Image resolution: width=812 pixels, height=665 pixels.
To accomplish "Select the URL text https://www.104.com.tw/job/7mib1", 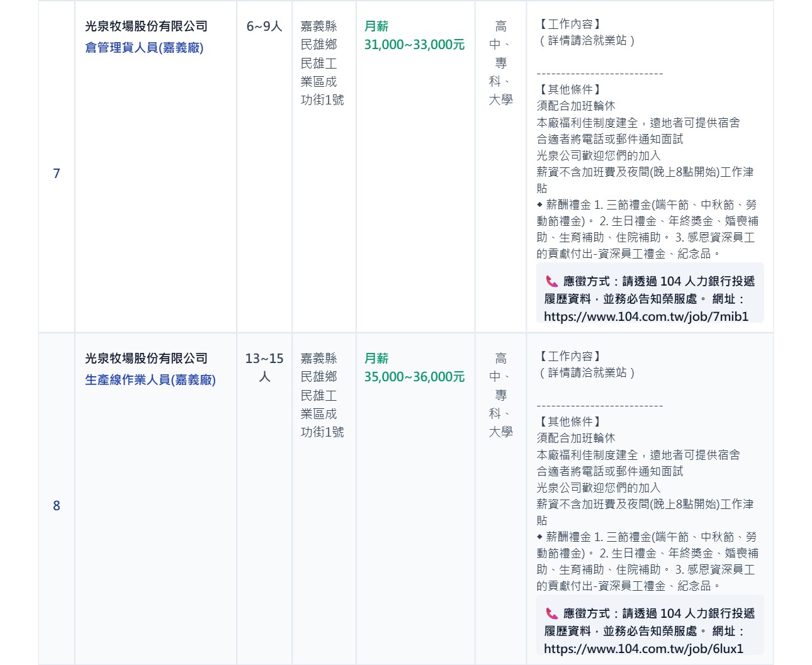I will [x=646, y=316].
